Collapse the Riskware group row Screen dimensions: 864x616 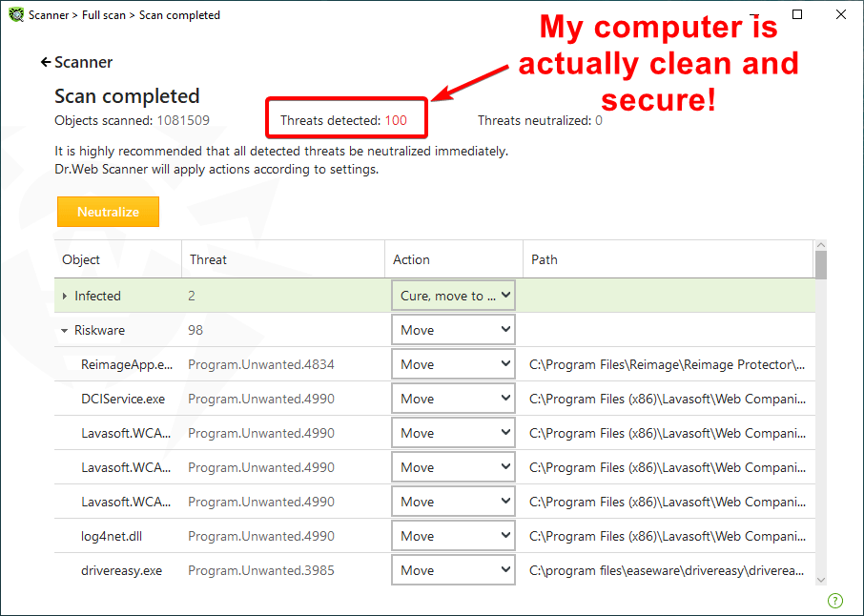(x=65, y=331)
